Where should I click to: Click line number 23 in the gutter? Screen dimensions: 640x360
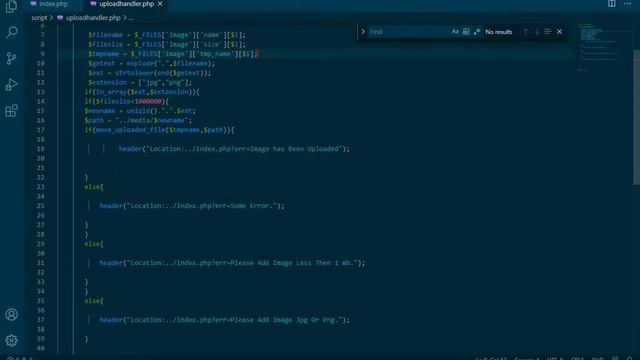tap(40, 187)
